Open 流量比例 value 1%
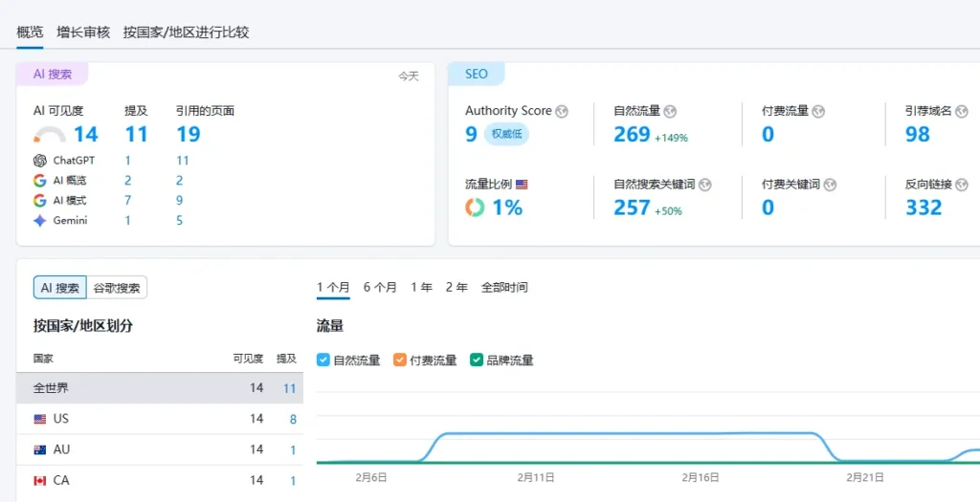The width and height of the screenshot is (980, 502). coord(507,207)
